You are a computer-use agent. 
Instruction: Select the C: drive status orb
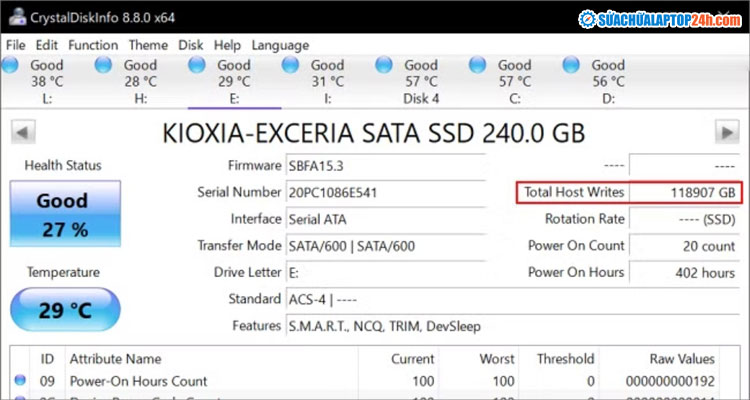477,65
